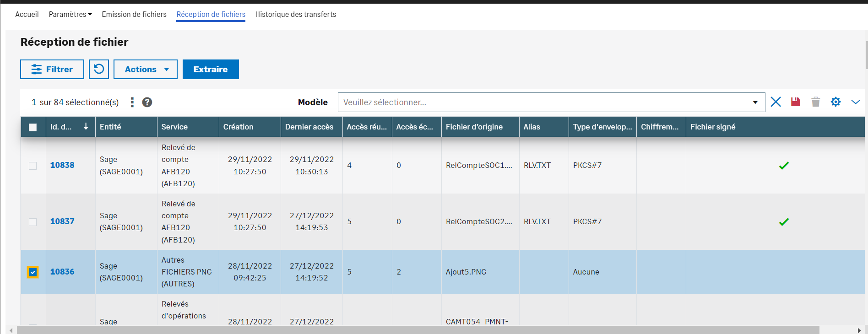Click the Filtrer button
This screenshot has width=868, height=334.
coord(52,69)
